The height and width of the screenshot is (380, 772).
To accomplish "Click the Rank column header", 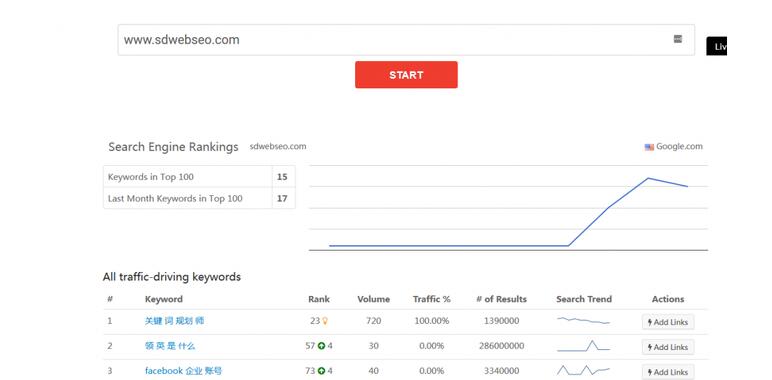I will pos(319,299).
